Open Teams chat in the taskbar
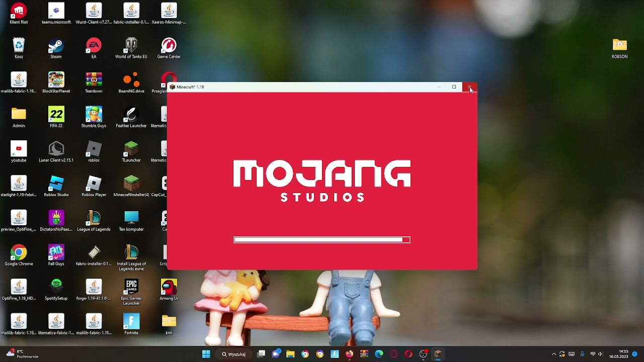The image size is (644, 362). coord(276,354)
